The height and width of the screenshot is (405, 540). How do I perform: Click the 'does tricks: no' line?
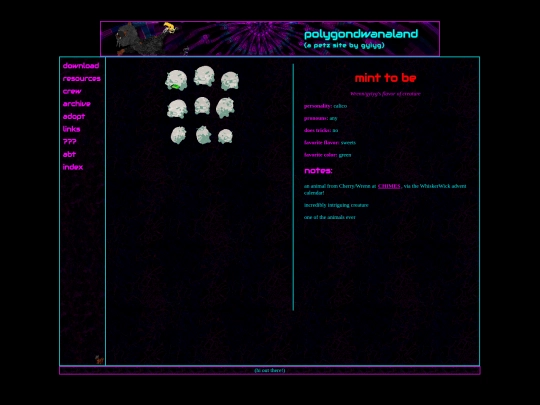coord(321,130)
